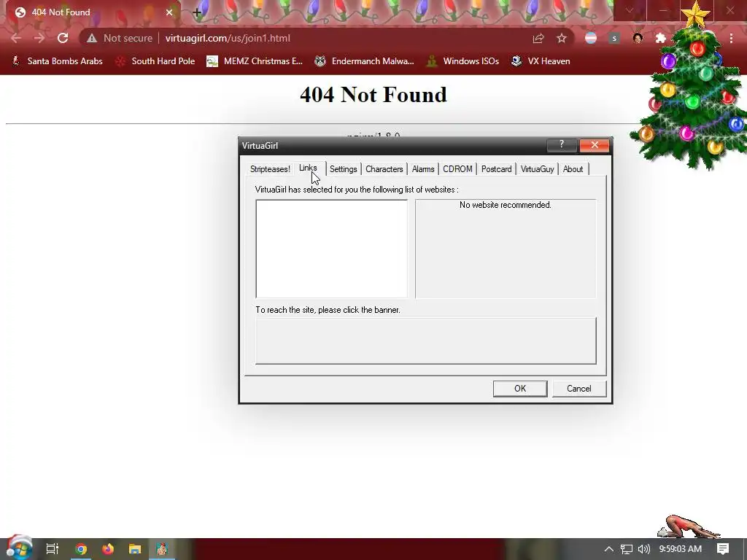Show hidden system tray icons
The image size is (747, 560).
click(609, 549)
